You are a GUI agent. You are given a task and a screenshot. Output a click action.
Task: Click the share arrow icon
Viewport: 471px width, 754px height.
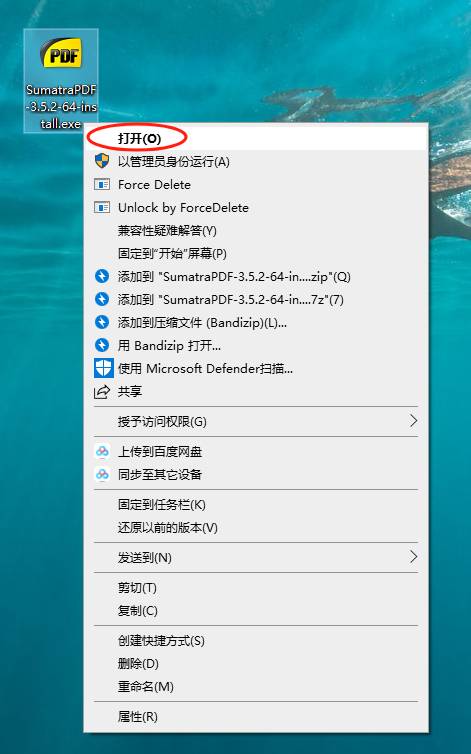[102, 391]
